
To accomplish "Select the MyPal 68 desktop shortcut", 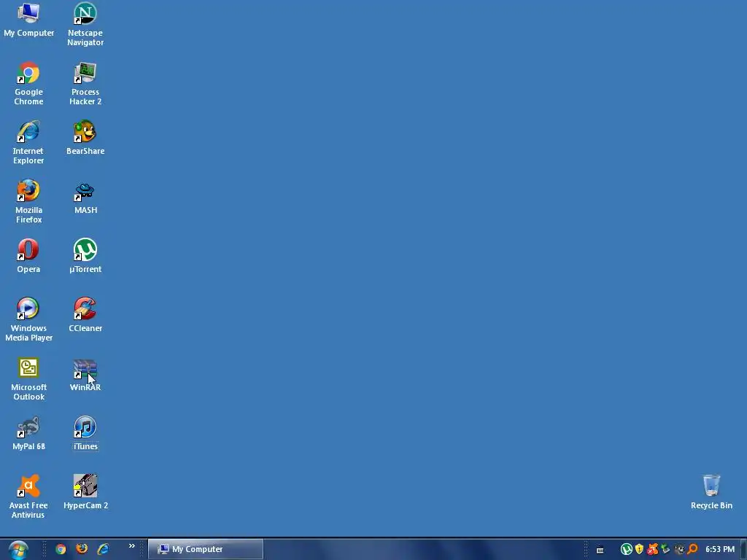I will pyautogui.click(x=28, y=433).
